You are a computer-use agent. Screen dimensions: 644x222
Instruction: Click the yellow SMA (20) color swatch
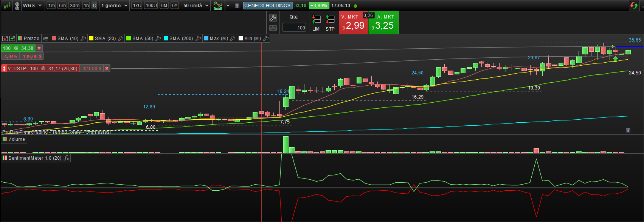[91, 39]
